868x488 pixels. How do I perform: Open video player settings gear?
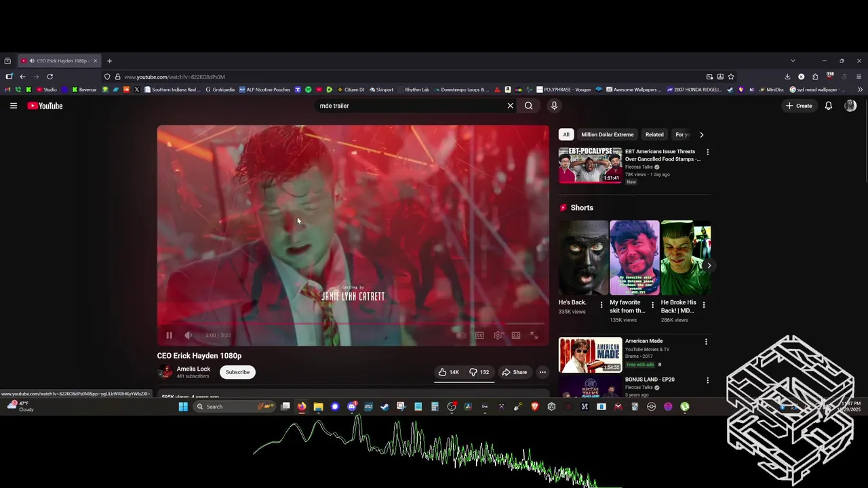point(498,335)
